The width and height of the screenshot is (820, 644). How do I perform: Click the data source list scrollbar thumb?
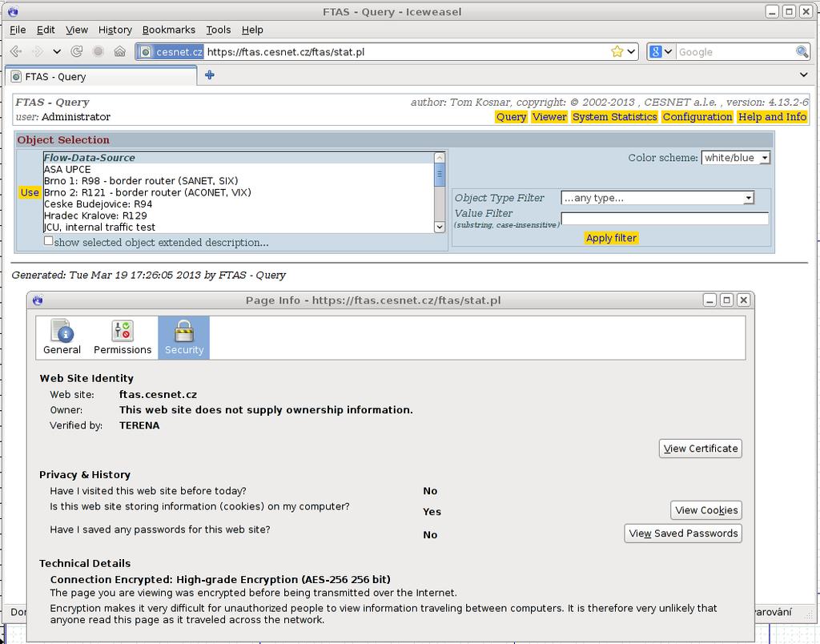(440, 174)
